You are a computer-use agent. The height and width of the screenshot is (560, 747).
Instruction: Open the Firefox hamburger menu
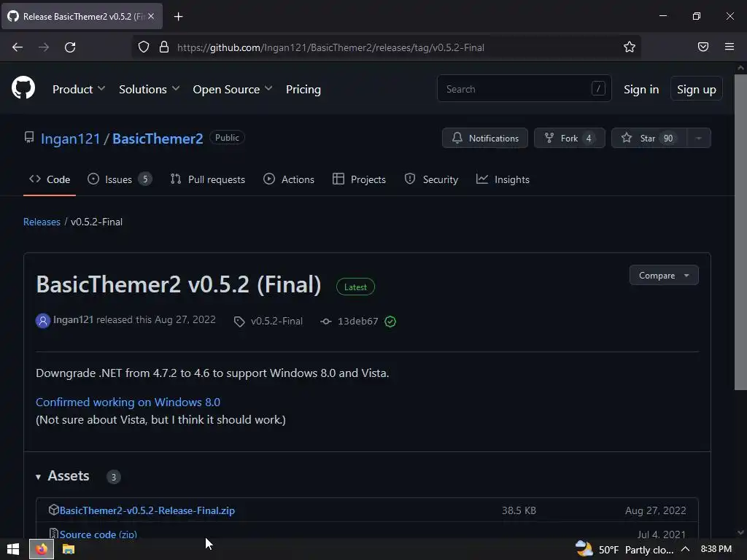pos(729,47)
